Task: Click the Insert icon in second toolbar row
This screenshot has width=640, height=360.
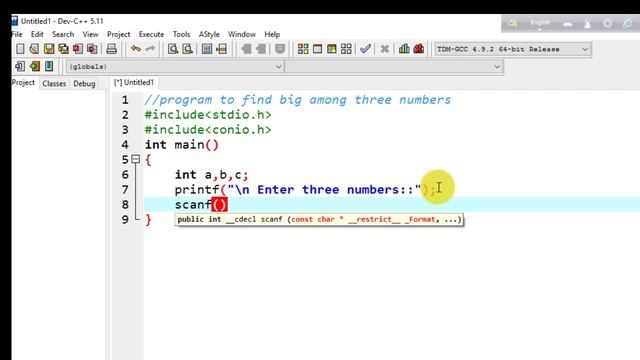Action: (20, 66)
